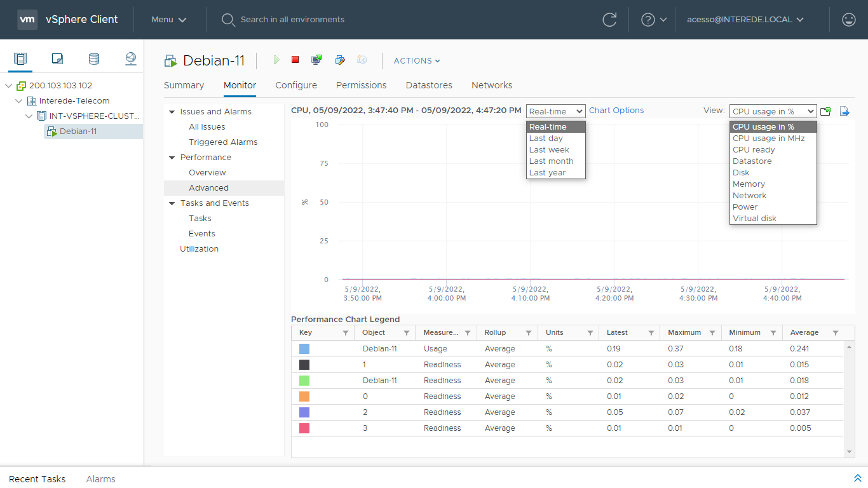Switch to the Storage inventory icon
This screenshot has width=868, height=488.
(x=94, y=59)
